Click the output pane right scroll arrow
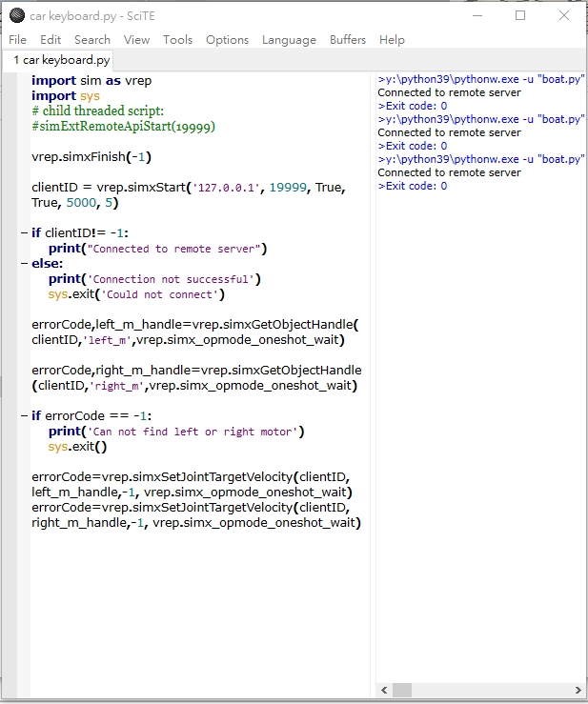588x704 pixels. (578, 690)
